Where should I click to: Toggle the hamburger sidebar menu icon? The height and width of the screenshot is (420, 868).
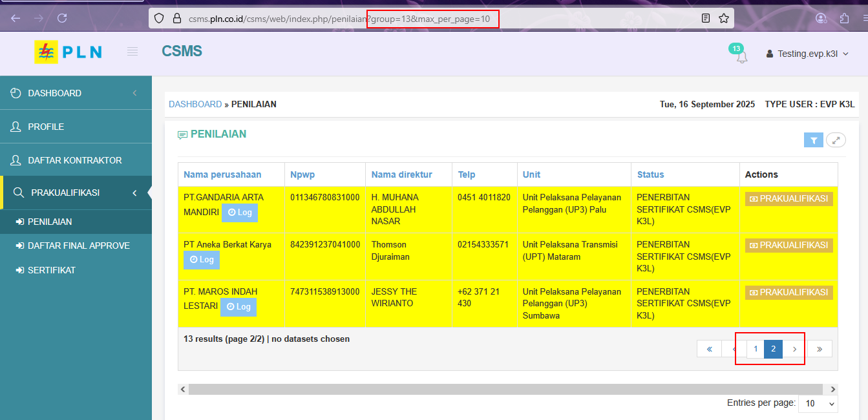[132, 52]
